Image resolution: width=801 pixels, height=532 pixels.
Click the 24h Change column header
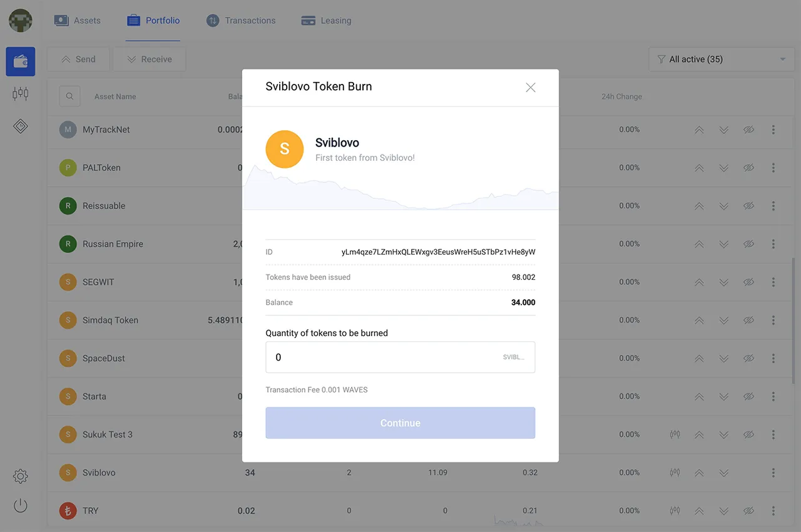click(x=621, y=96)
